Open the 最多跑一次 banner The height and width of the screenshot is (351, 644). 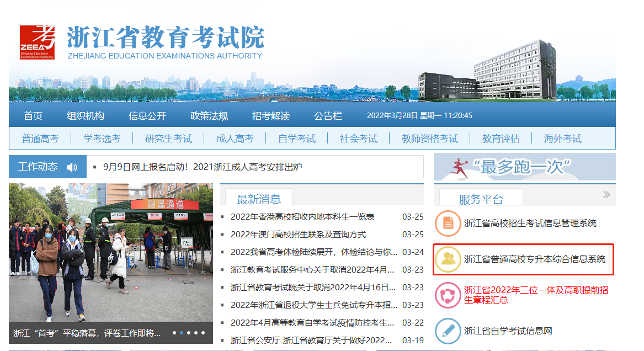[x=524, y=167]
